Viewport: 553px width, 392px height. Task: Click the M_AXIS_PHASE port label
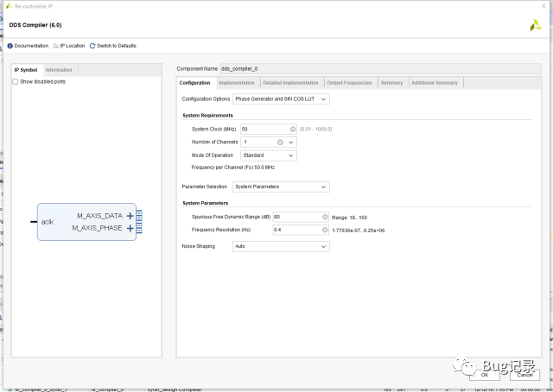[97, 229]
